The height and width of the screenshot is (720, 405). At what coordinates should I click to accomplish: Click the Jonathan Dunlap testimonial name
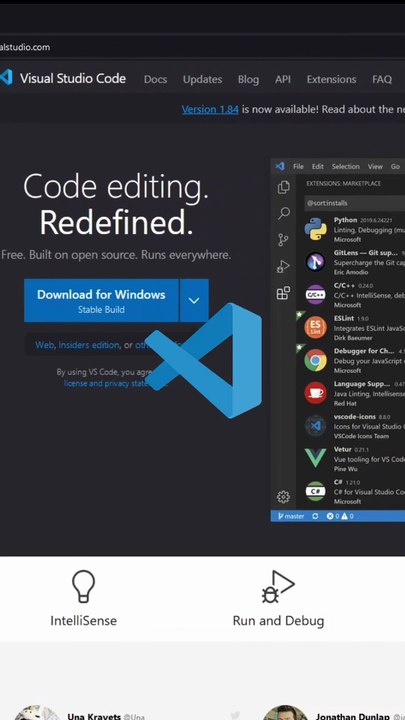click(352, 716)
